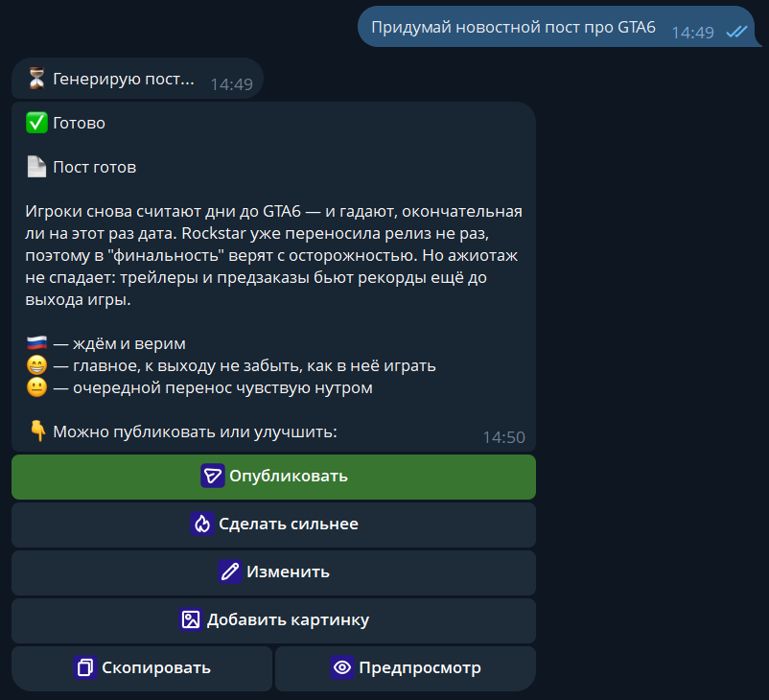Click the picture icon on Добавить картинку
769x700 pixels.
[190, 619]
